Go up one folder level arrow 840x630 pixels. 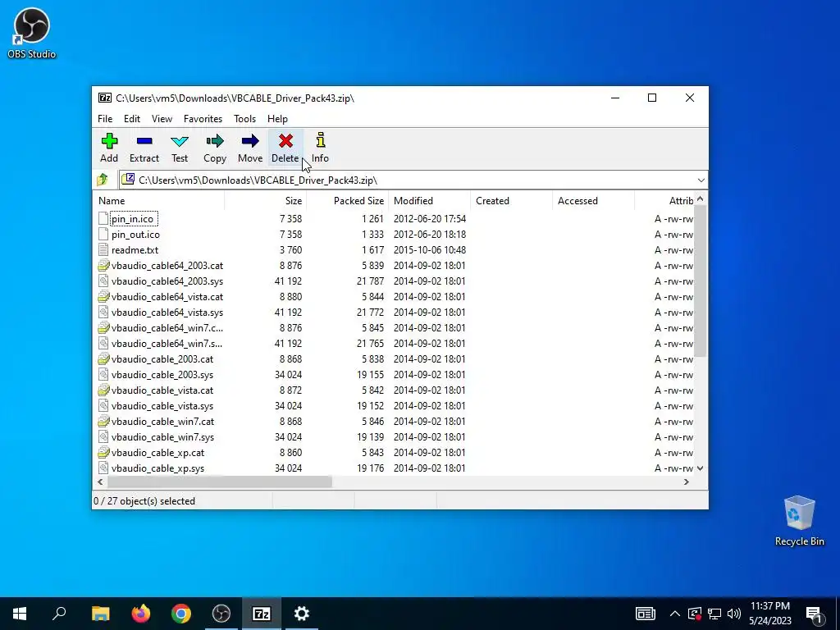click(103, 180)
